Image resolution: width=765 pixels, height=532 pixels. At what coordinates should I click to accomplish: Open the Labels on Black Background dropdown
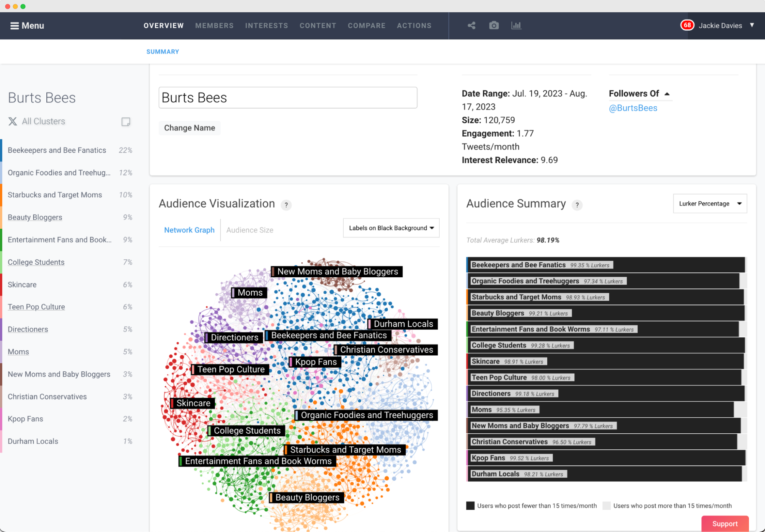391,228
